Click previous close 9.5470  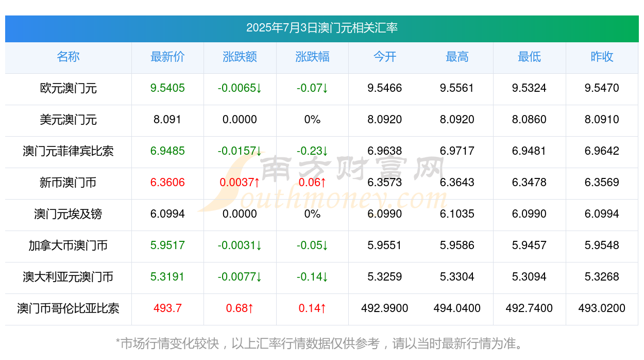pyautogui.click(x=602, y=88)
